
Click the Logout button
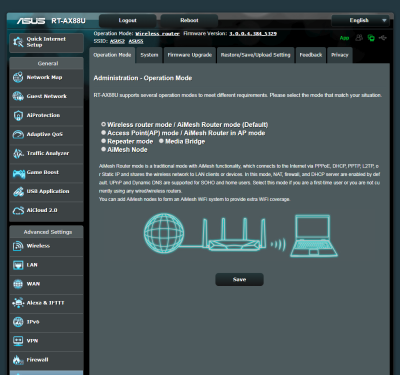tap(127, 21)
